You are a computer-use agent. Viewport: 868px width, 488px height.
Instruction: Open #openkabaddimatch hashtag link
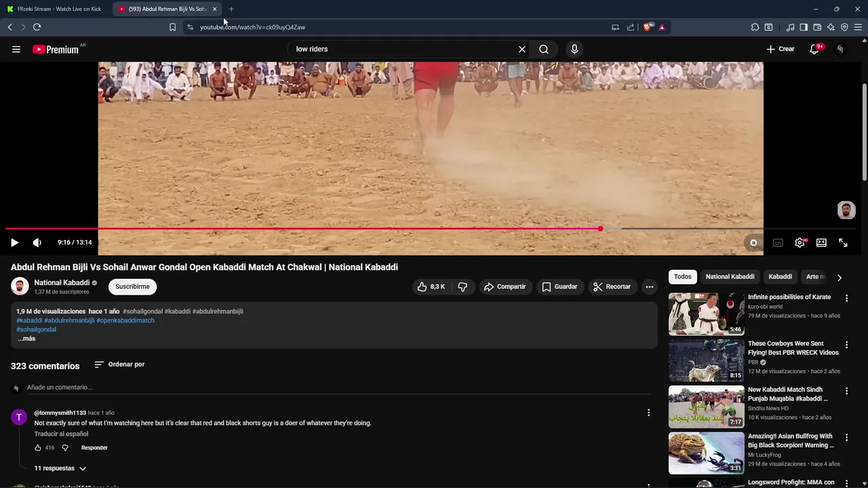pos(125,321)
